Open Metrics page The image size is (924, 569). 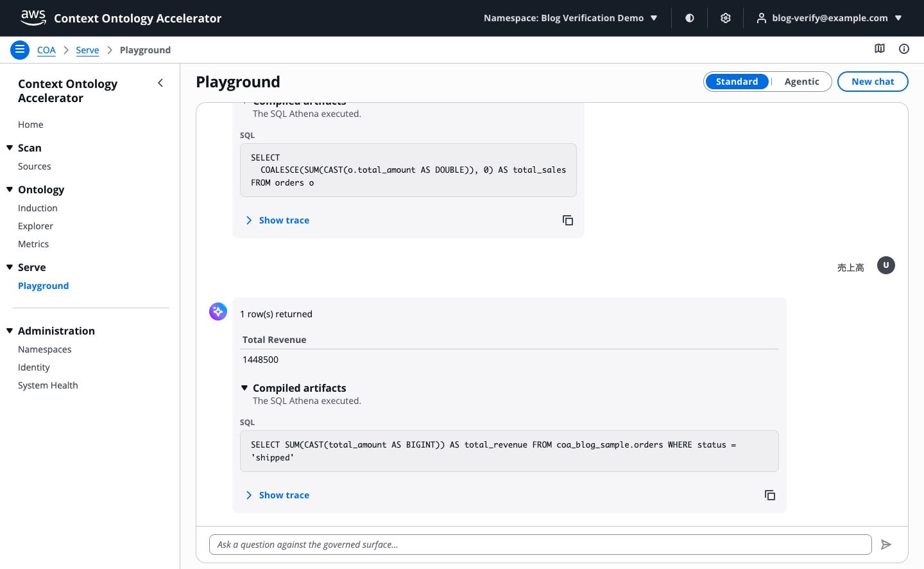pyautogui.click(x=33, y=244)
